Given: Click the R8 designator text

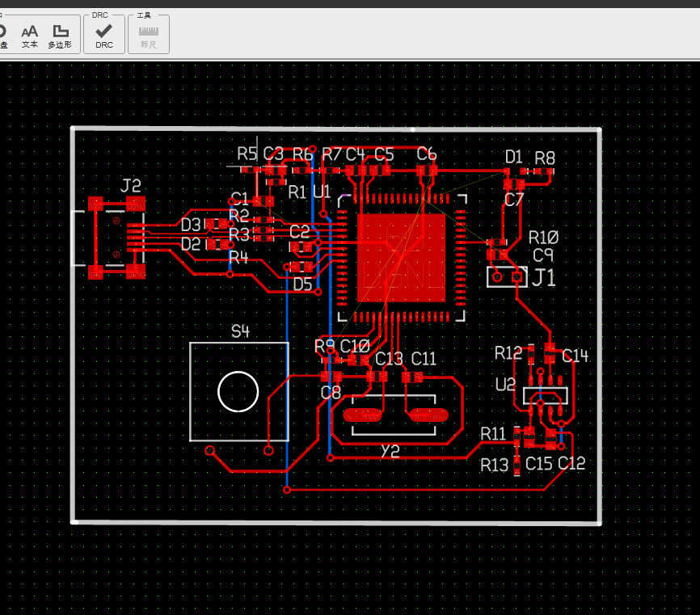Looking at the screenshot, I should point(545,158).
